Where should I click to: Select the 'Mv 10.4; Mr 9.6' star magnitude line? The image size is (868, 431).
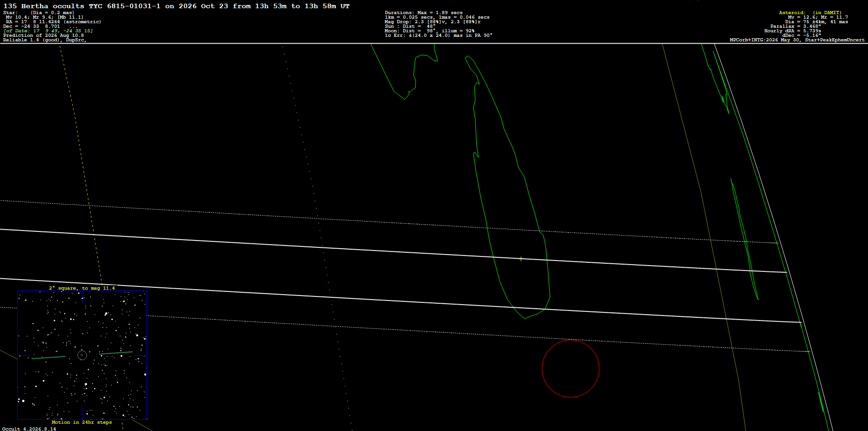(45, 17)
